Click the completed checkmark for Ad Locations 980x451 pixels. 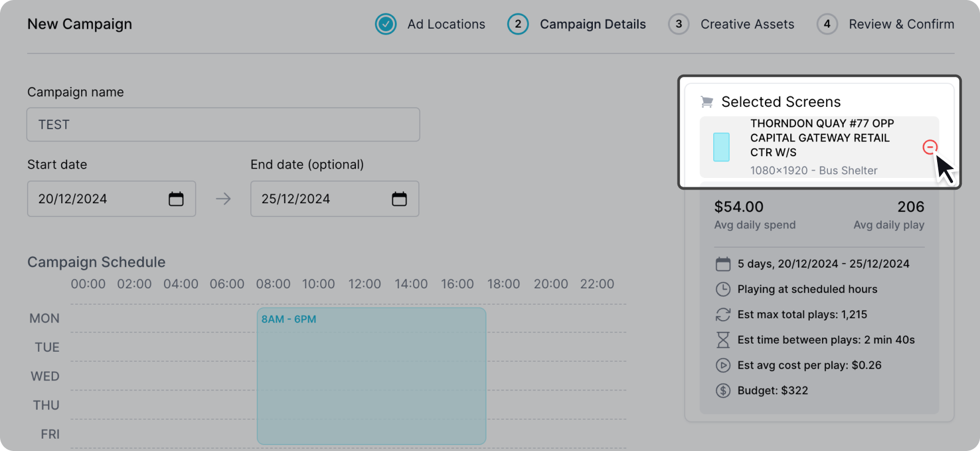tap(386, 24)
